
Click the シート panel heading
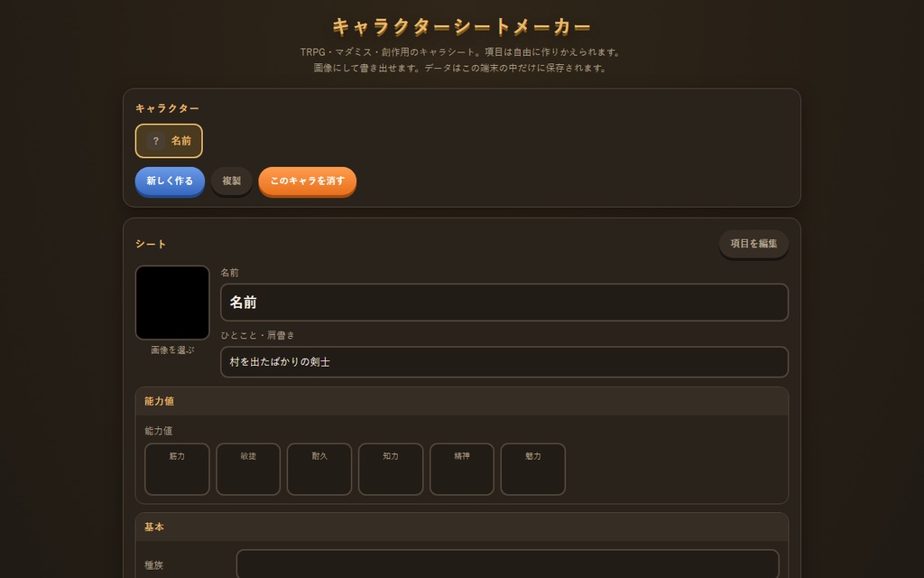[x=151, y=244]
